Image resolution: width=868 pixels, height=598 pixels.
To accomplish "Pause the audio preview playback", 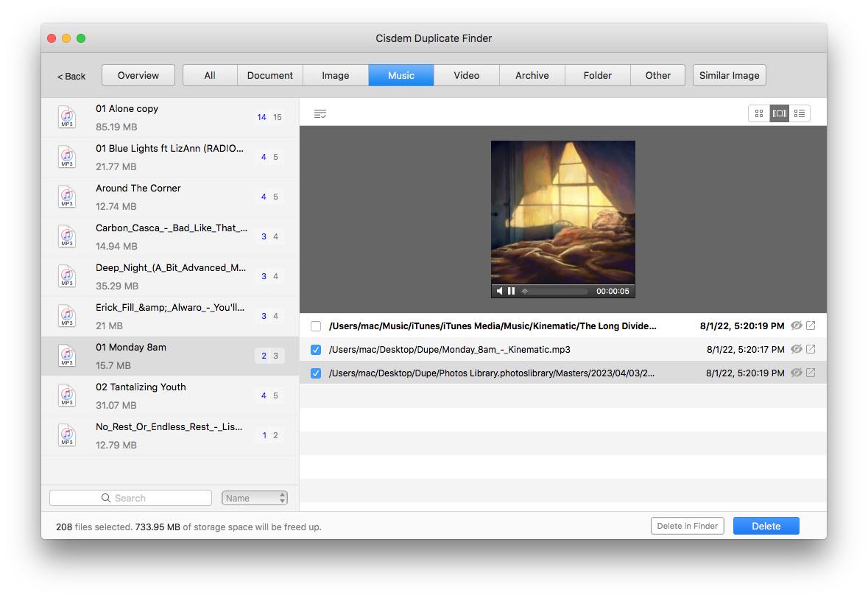I will 511,291.
